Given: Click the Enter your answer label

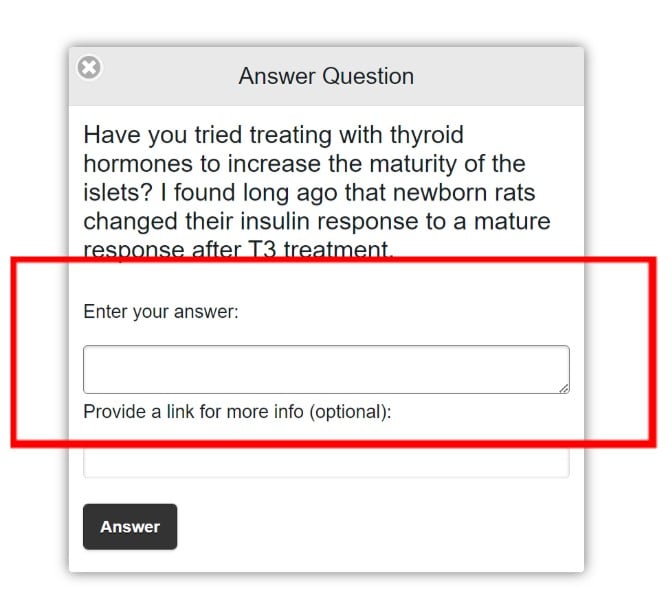Looking at the screenshot, I should click(x=161, y=312).
